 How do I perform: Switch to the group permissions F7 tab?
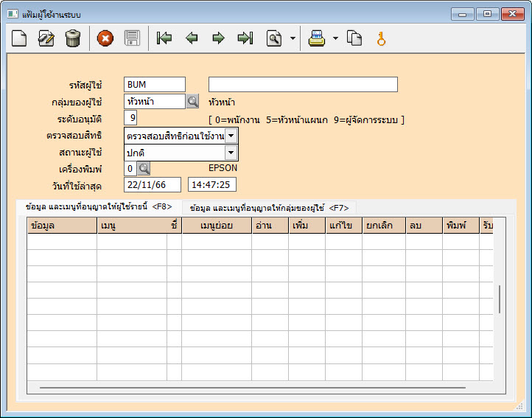[269, 208]
